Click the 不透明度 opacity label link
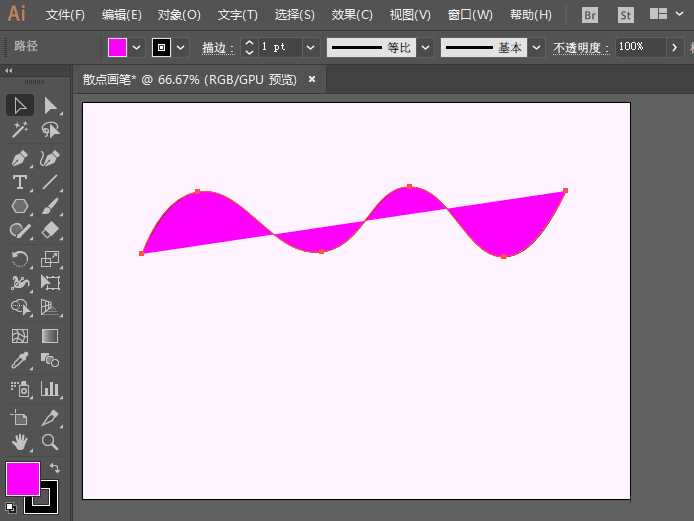This screenshot has width=694, height=521. [581, 47]
